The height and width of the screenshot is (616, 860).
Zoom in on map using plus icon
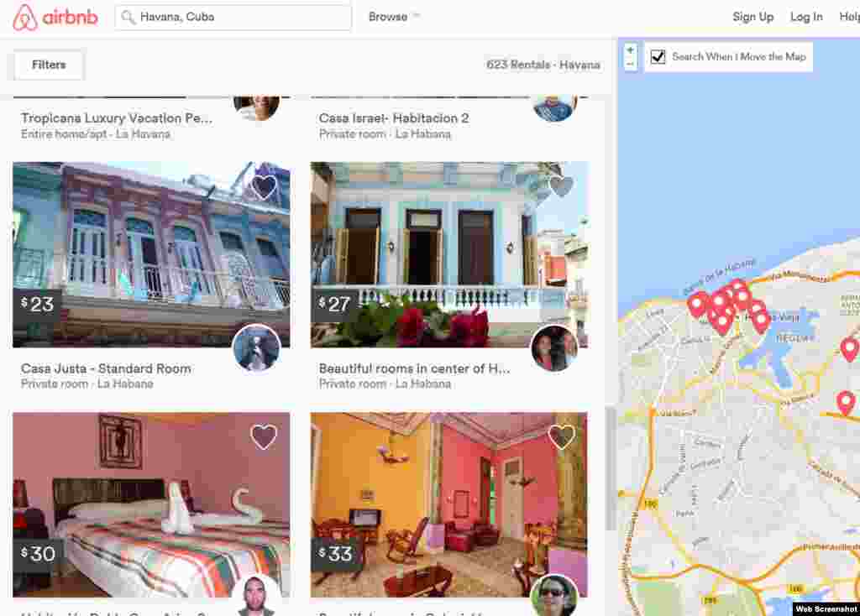(x=629, y=50)
